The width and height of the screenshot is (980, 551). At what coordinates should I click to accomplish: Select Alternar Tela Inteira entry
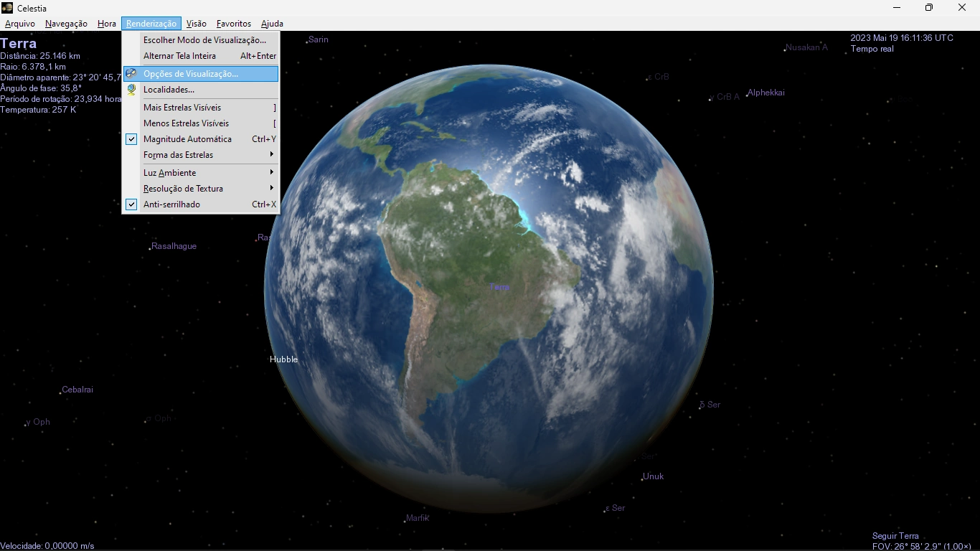point(179,56)
